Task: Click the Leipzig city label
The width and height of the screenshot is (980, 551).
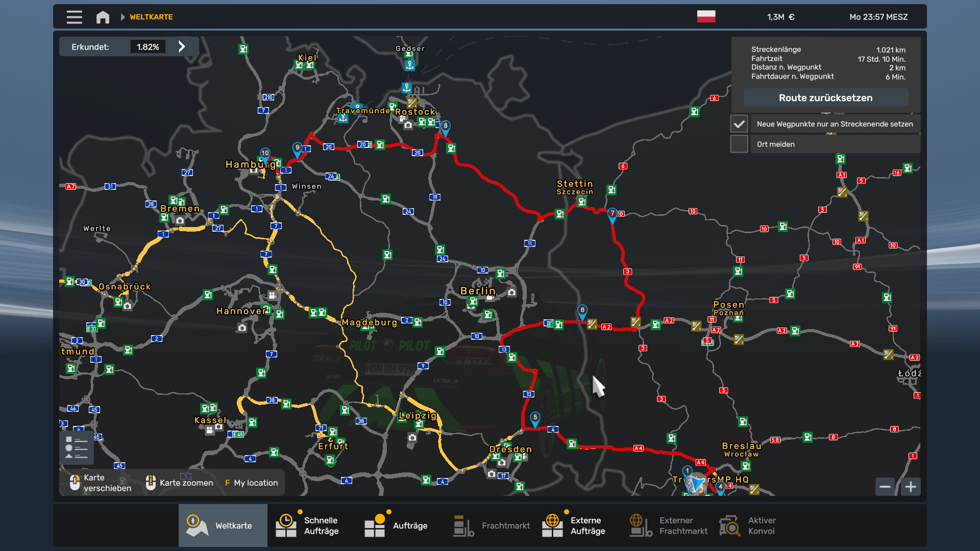Action: click(x=418, y=415)
